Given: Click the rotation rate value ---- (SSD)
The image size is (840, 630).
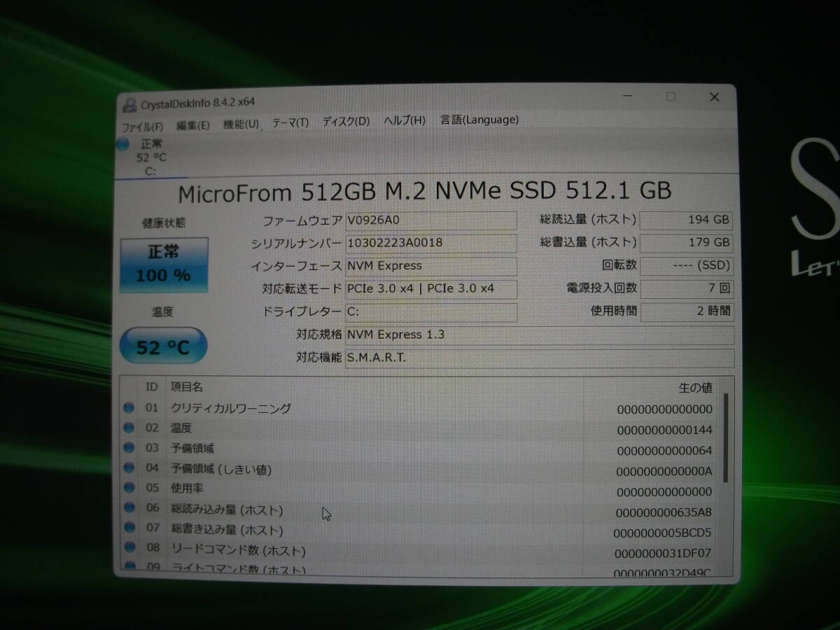Looking at the screenshot, I should (x=686, y=265).
